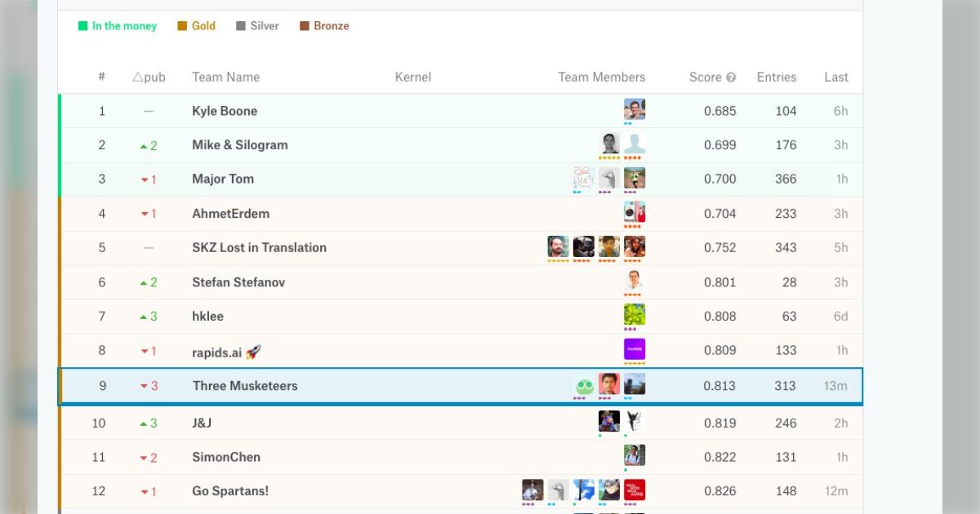Select green alien avatar in Three Musketeers
This screenshot has height=514, width=980.
[583, 384]
